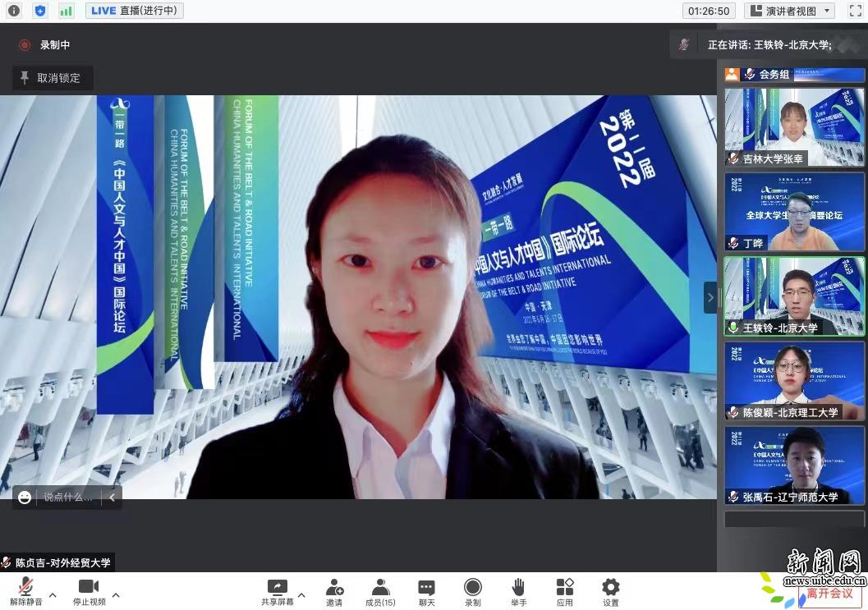Open the Invite icon in toolbar

click(x=334, y=593)
